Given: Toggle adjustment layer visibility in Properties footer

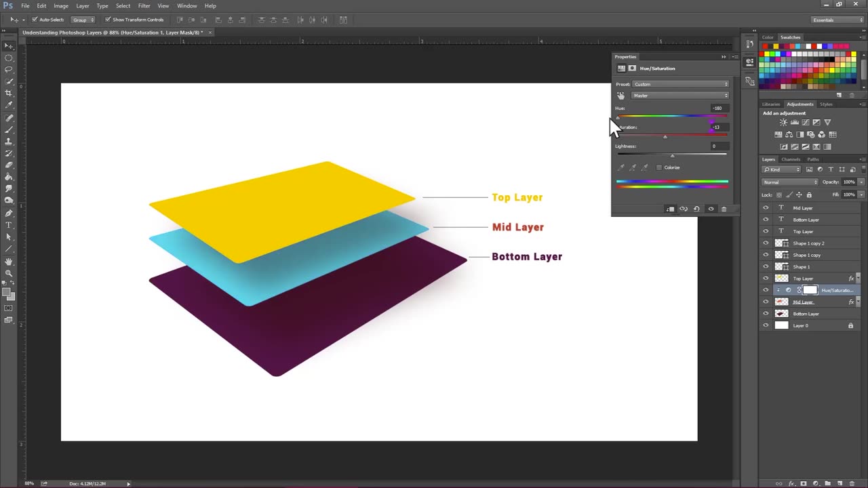Looking at the screenshot, I should (711, 209).
